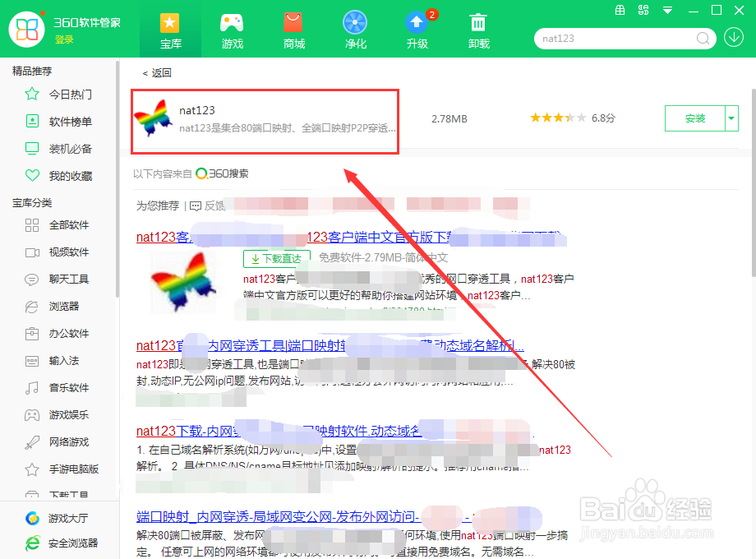Select the 视频软件 category
Screen dimensions: 756x559
click(x=69, y=252)
